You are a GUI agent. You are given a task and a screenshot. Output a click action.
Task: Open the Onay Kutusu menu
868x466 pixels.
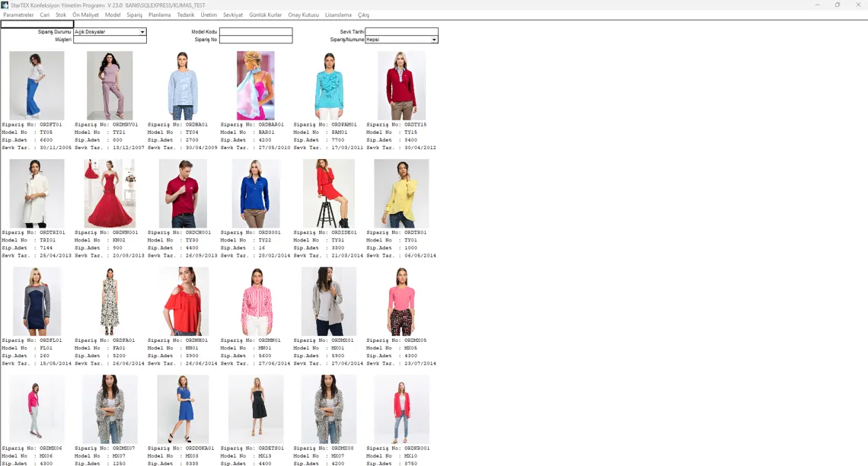click(303, 15)
